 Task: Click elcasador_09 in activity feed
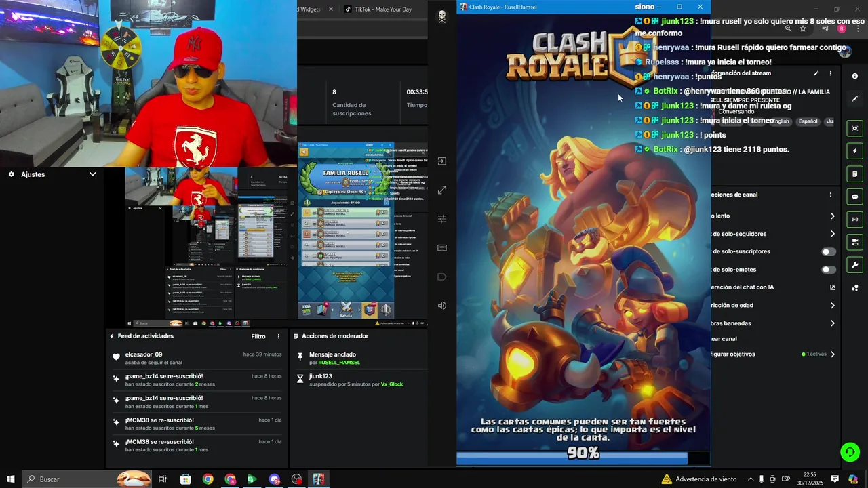[x=144, y=354]
